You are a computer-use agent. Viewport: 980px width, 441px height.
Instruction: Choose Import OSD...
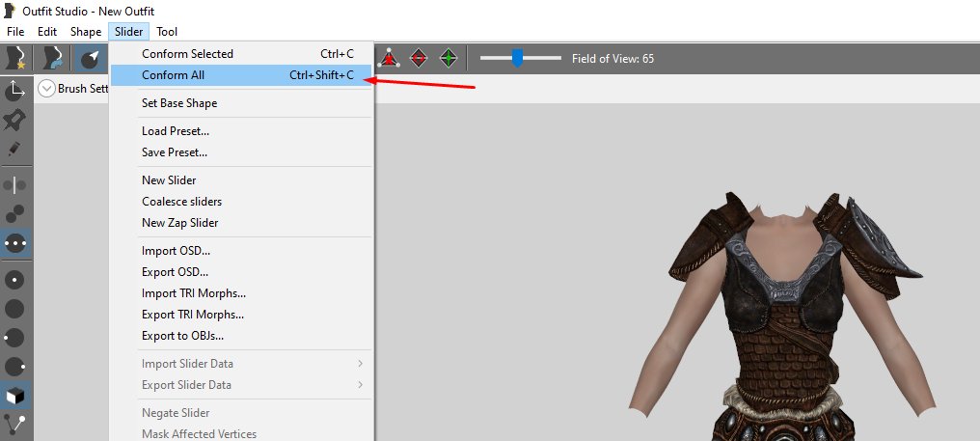point(241,251)
